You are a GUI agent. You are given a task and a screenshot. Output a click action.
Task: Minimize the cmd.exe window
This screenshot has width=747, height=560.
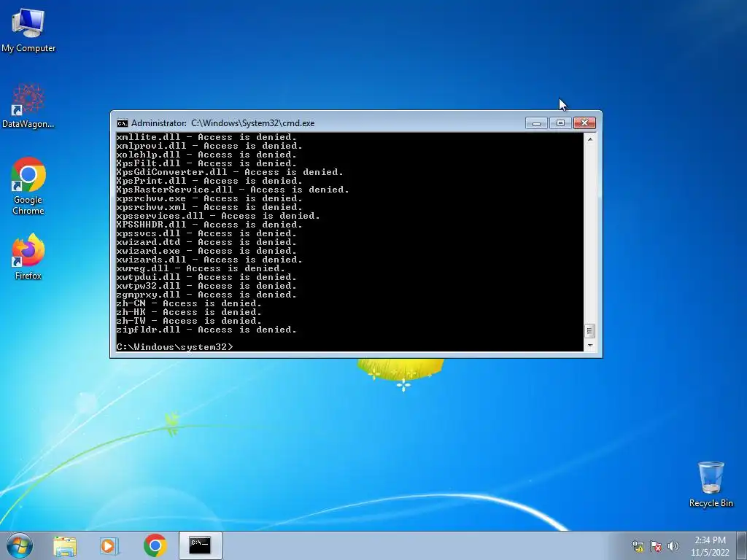point(536,122)
